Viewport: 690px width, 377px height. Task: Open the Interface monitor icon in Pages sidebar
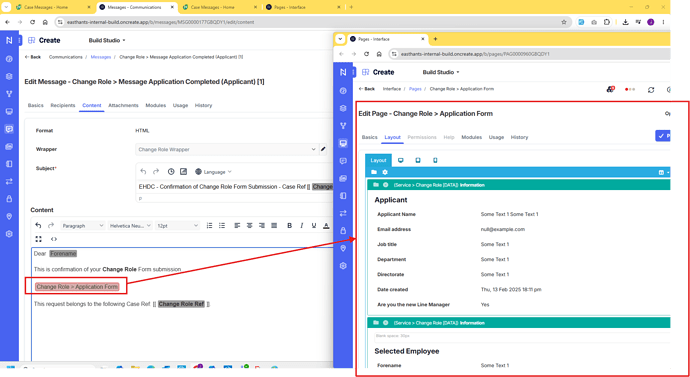(343, 143)
